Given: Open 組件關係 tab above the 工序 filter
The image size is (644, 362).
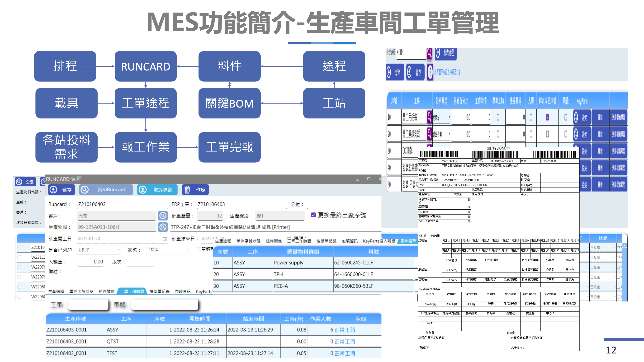Looking at the screenshot, I should click(106, 291).
